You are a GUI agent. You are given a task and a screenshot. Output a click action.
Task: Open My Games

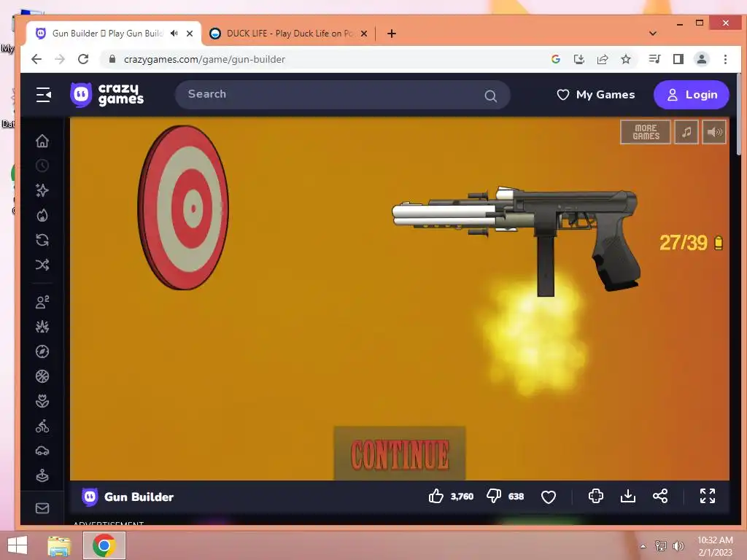point(595,95)
